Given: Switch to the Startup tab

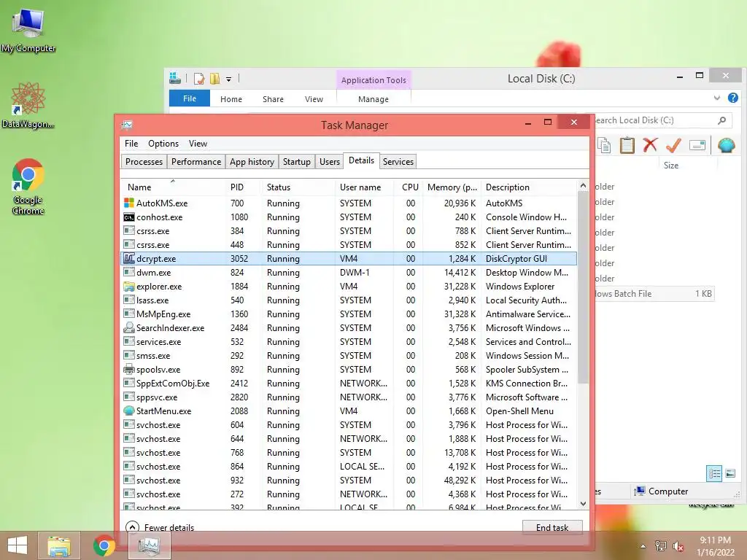Looking at the screenshot, I should click(x=296, y=161).
